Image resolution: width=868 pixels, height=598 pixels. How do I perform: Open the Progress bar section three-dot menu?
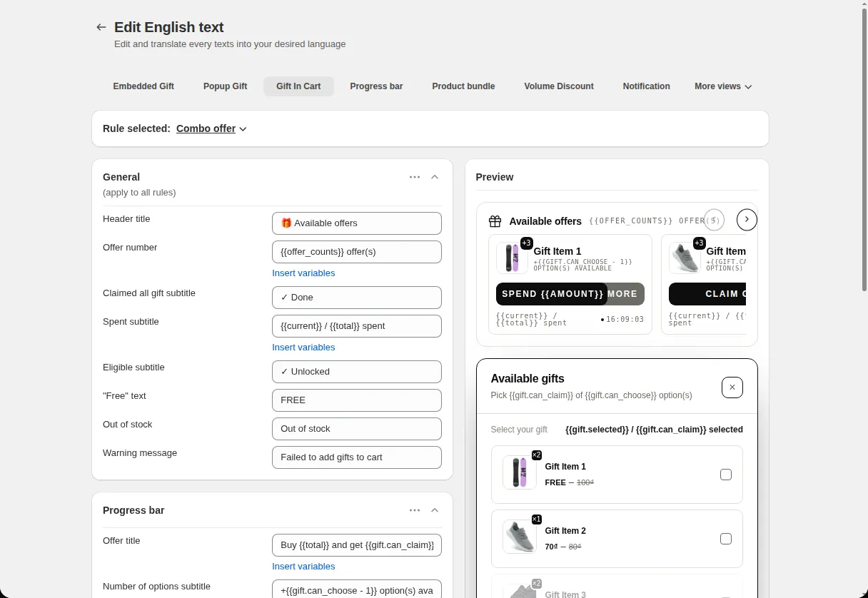[415, 510]
